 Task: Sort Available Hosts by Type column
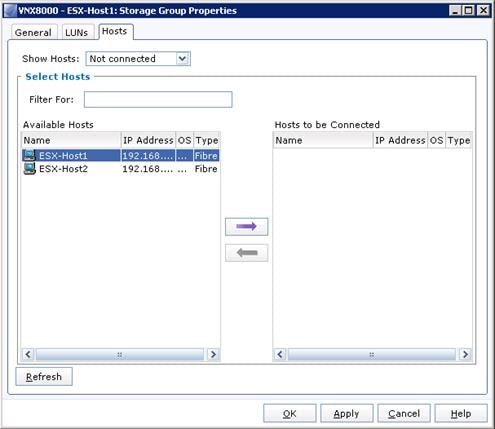[x=207, y=140]
